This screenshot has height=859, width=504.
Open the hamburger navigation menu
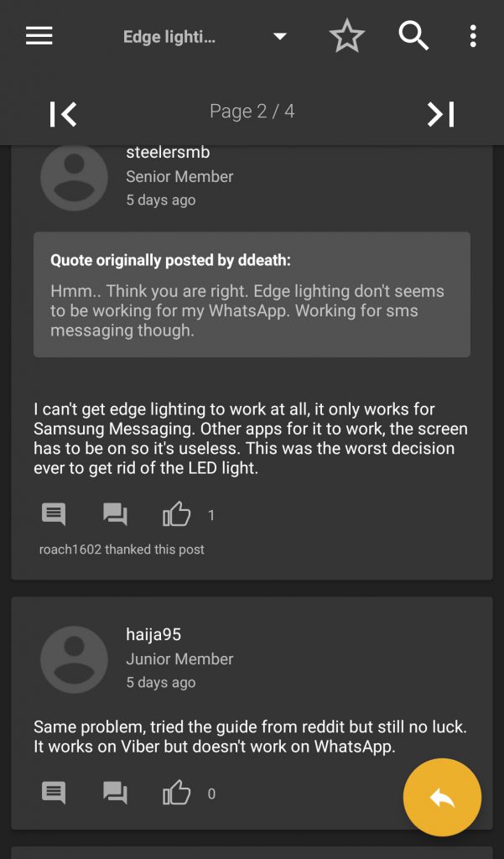(x=39, y=36)
